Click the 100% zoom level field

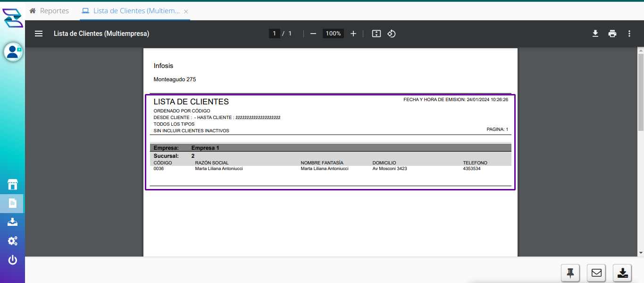coord(333,34)
